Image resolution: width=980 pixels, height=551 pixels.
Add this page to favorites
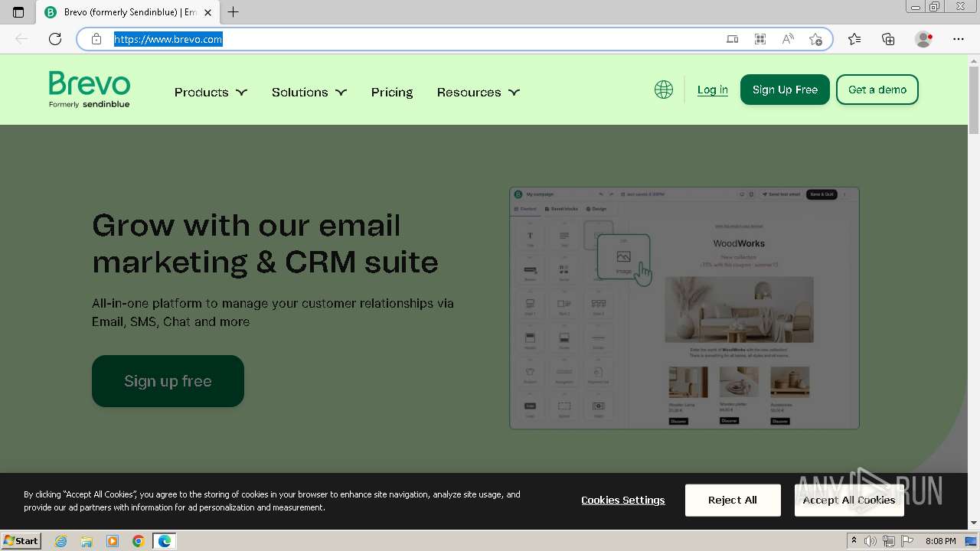[815, 39]
